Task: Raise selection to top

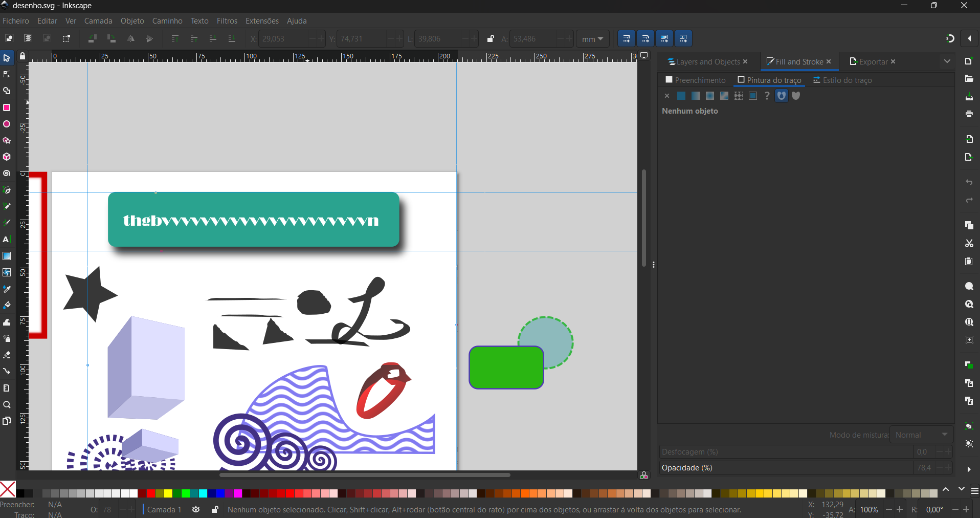Action: point(175,38)
